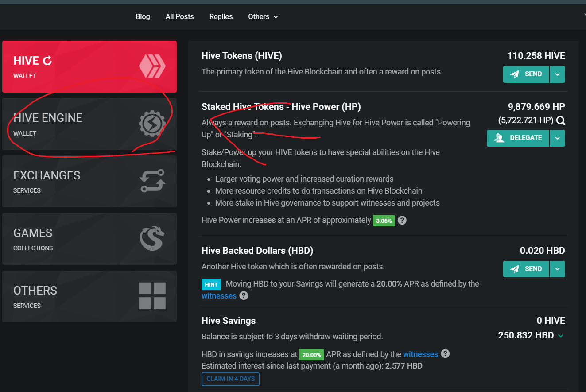The width and height of the screenshot is (586, 392).
Task: Click the help icon in Hive Savings section
Action: click(x=446, y=354)
